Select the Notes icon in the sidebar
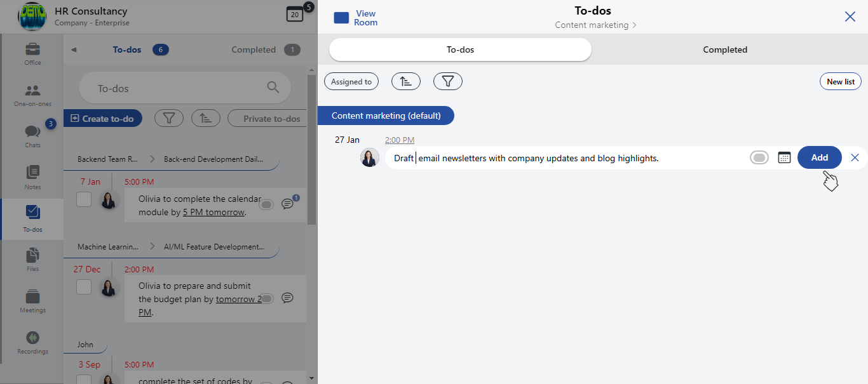This screenshot has width=868, height=384. pyautogui.click(x=32, y=173)
